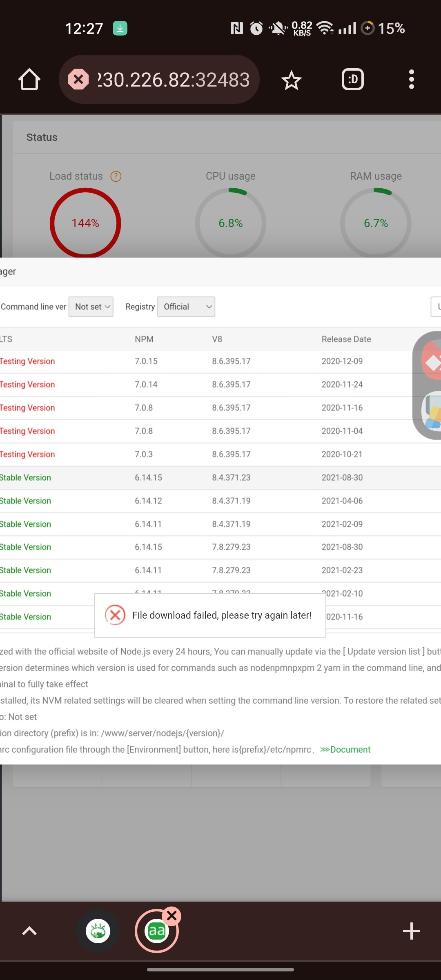Close the 'aa' tab with X badge
The height and width of the screenshot is (980, 441).
click(x=172, y=916)
